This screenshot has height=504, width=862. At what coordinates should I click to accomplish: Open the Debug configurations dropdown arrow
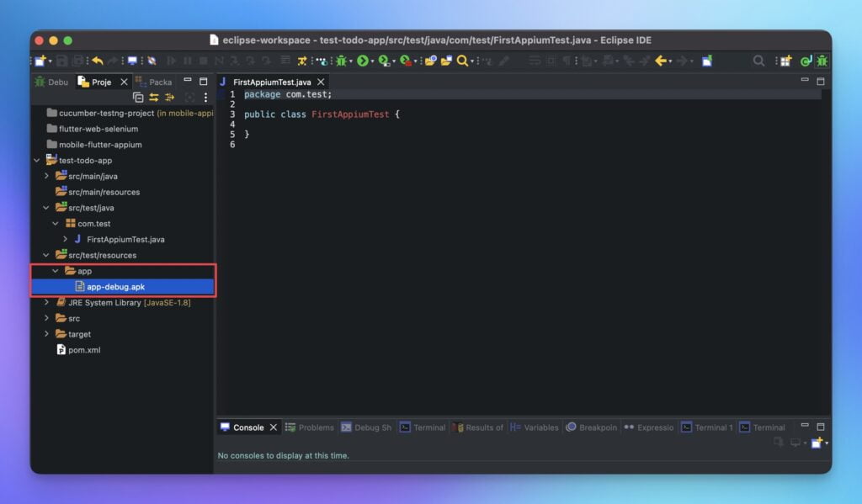pos(351,61)
